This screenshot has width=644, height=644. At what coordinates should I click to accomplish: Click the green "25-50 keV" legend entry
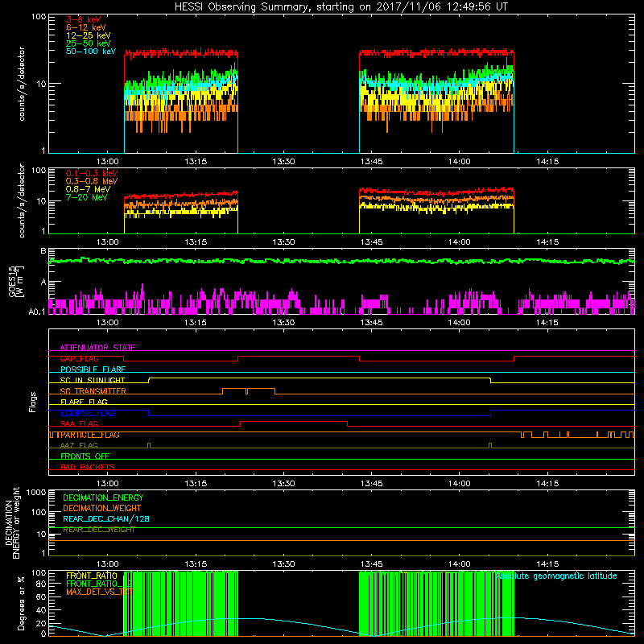coord(89,43)
